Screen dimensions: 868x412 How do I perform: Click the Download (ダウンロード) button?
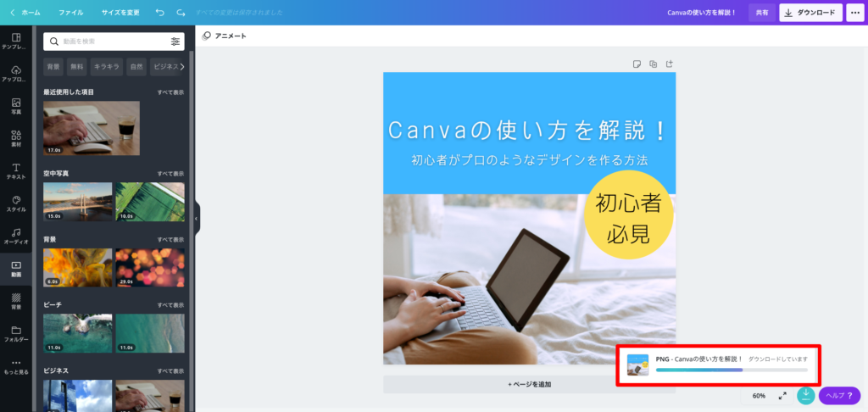811,12
